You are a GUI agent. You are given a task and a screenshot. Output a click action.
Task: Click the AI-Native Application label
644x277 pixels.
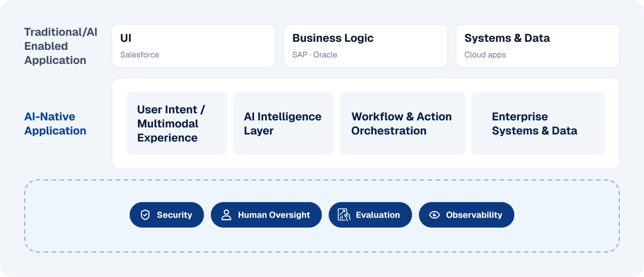click(x=55, y=124)
